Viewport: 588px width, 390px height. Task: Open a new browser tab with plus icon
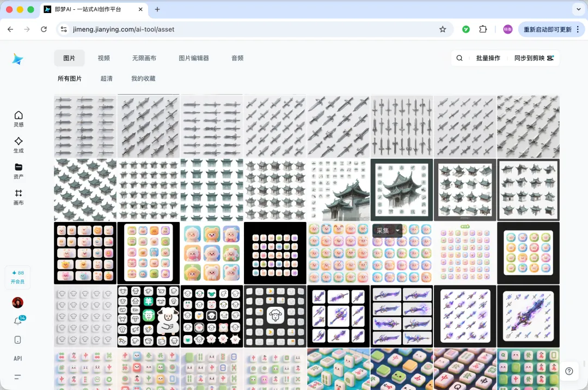click(157, 9)
